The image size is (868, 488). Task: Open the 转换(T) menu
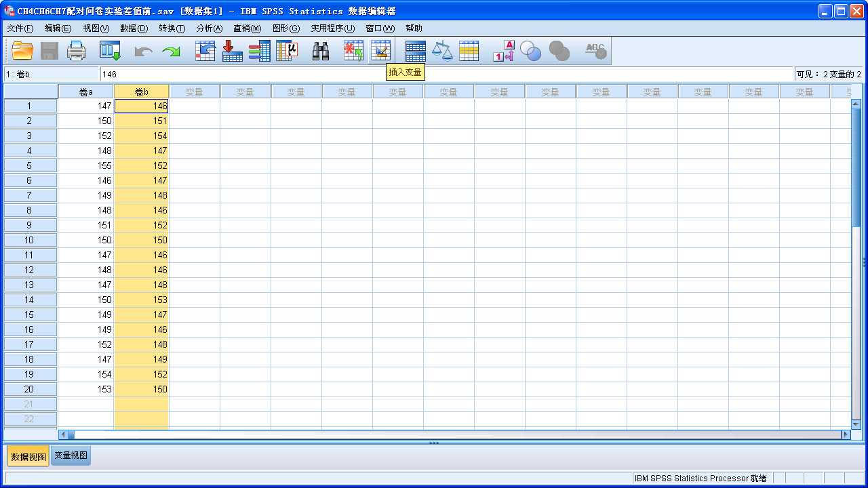[172, 28]
